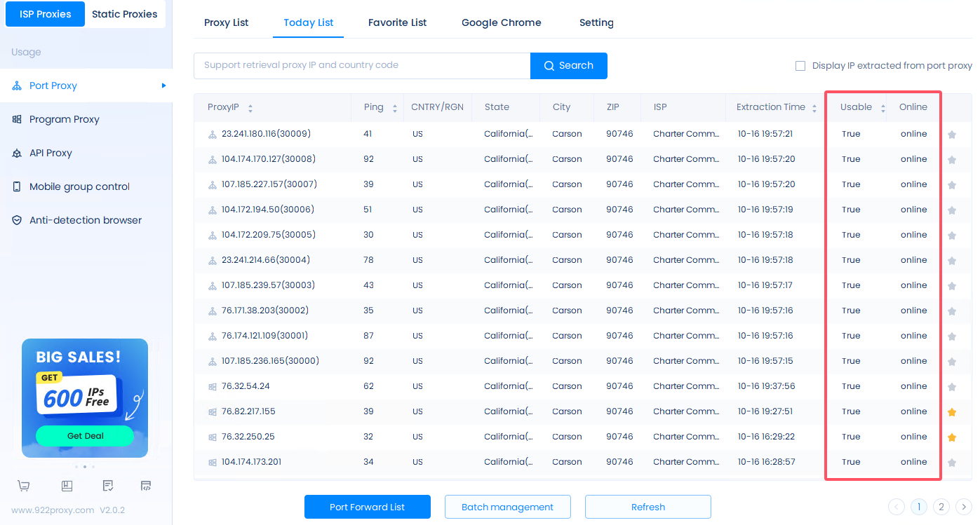The width and height of the screenshot is (980, 525).
Task: Click port proxy icon beside 23.241.180.116(30009)
Action: tap(213, 135)
